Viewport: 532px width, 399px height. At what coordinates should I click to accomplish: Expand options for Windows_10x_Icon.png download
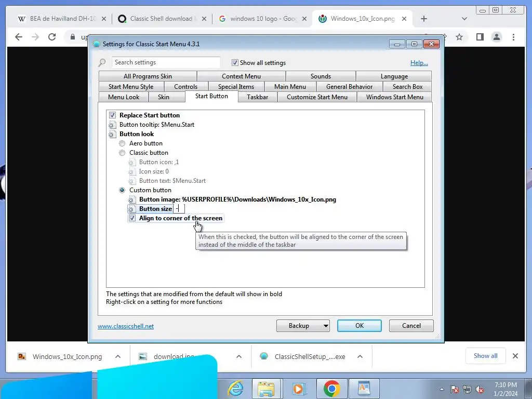click(118, 356)
